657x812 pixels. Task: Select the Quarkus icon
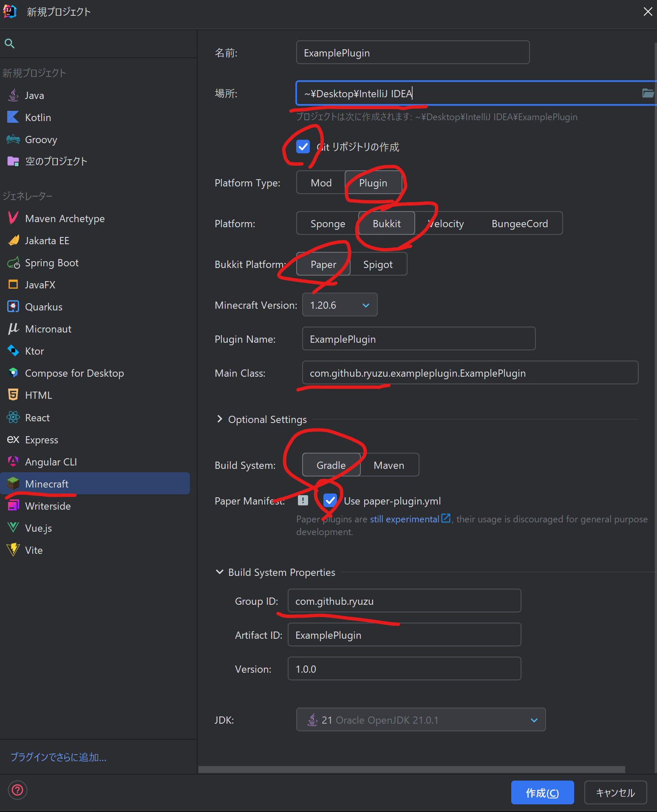13,307
